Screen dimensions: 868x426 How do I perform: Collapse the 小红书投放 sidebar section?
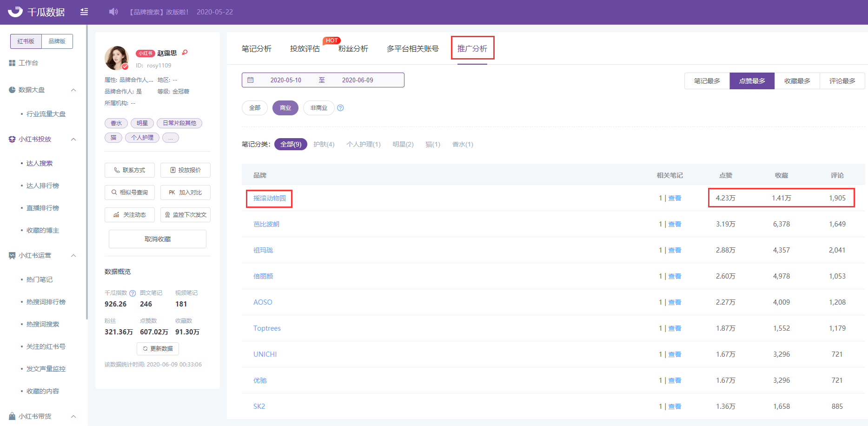pos(73,139)
